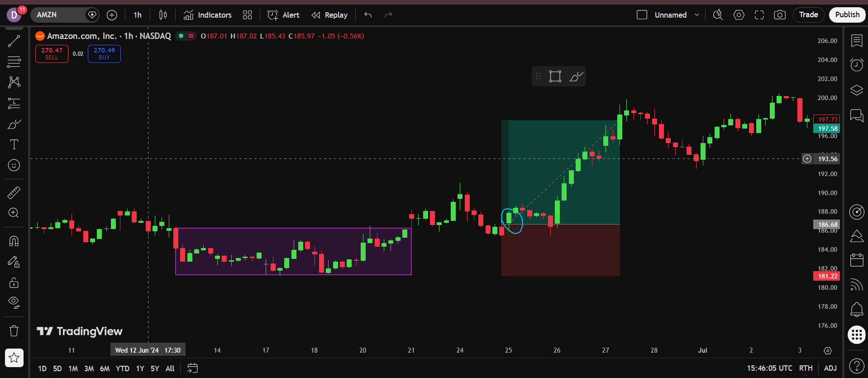This screenshot has height=378, width=868.
Task: Toggle Magnet mode
Action: coord(14,241)
